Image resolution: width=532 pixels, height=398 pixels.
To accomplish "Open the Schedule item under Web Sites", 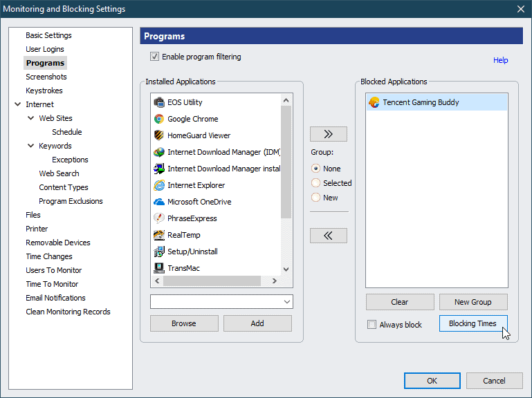I will (67, 132).
